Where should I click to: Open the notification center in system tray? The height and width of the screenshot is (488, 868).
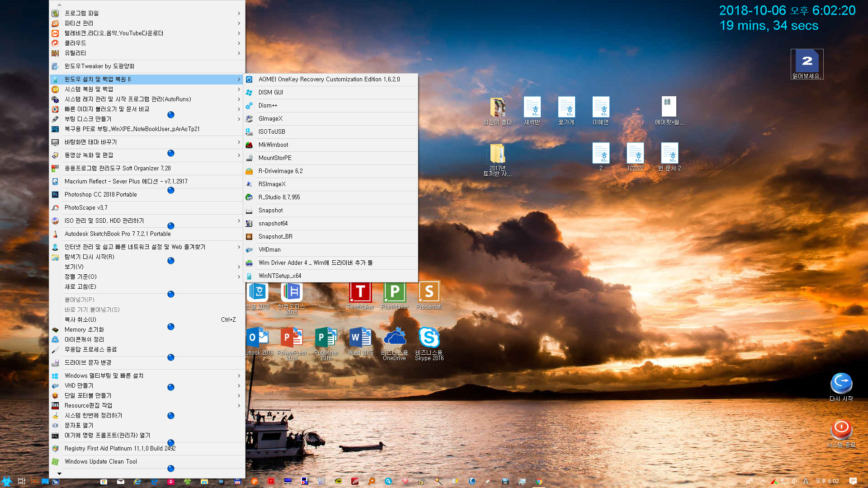pos(853,481)
